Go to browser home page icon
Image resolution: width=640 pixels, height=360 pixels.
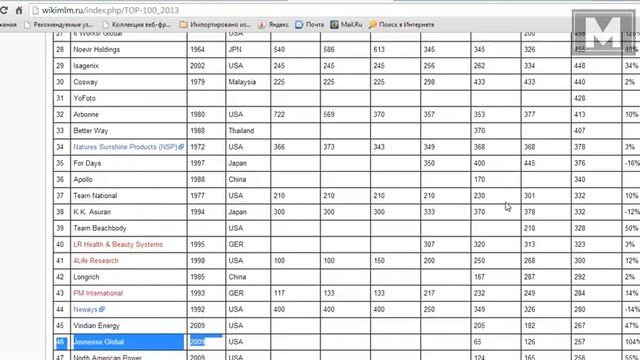[19, 11]
